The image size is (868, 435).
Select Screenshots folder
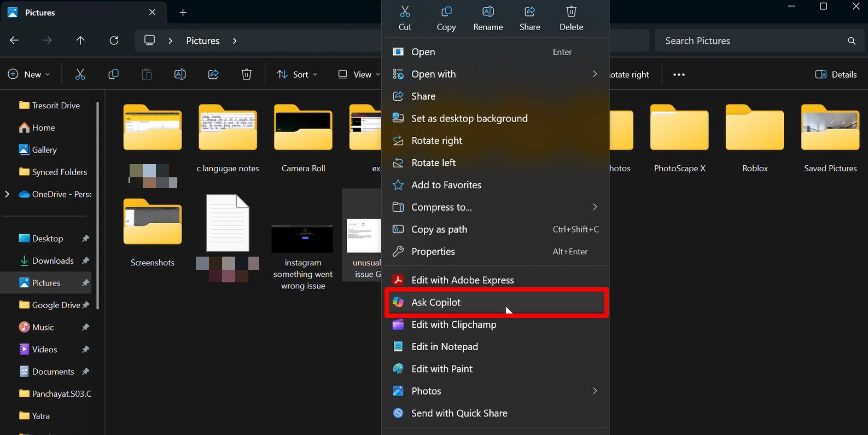pos(153,232)
